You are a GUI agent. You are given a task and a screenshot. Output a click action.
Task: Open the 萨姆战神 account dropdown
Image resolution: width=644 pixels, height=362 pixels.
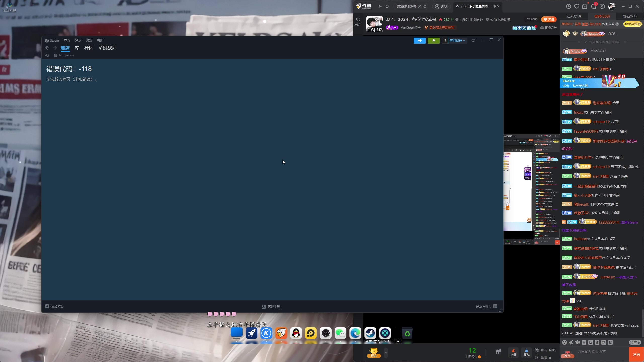tap(457, 41)
